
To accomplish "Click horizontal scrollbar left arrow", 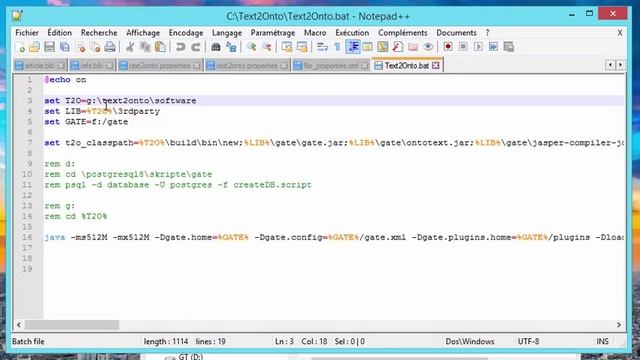I will [19, 325].
